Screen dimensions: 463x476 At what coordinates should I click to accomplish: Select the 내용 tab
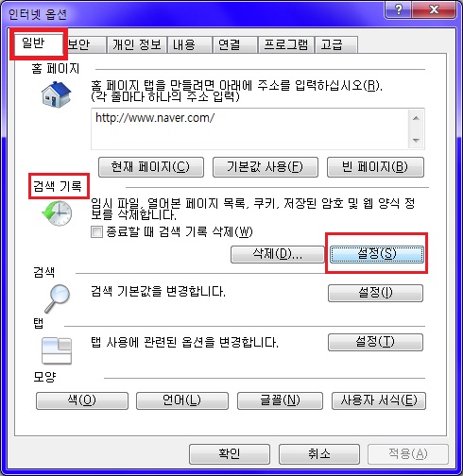click(190, 44)
